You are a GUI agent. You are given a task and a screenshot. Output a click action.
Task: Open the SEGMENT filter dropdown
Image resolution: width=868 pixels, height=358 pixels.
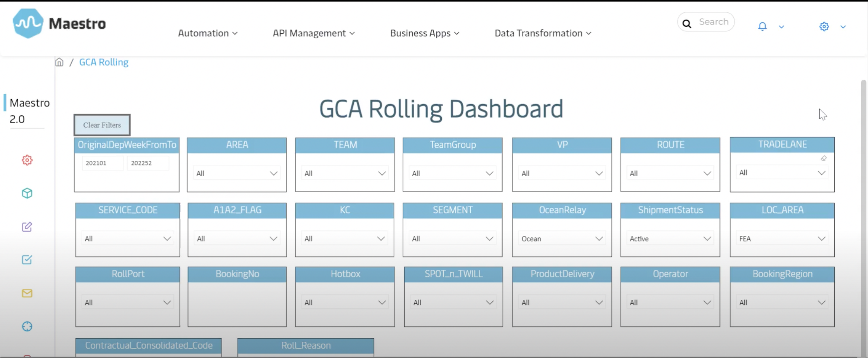click(453, 238)
